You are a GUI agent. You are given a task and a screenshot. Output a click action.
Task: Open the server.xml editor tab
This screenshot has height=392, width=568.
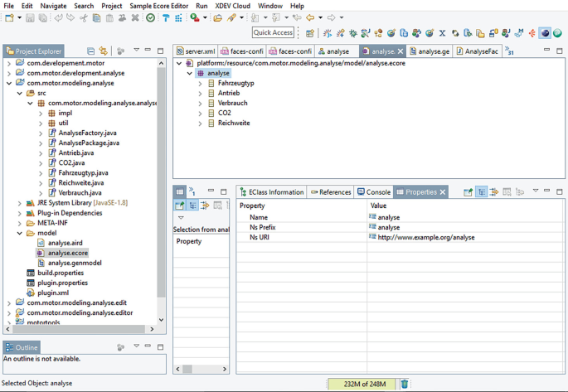click(x=196, y=51)
